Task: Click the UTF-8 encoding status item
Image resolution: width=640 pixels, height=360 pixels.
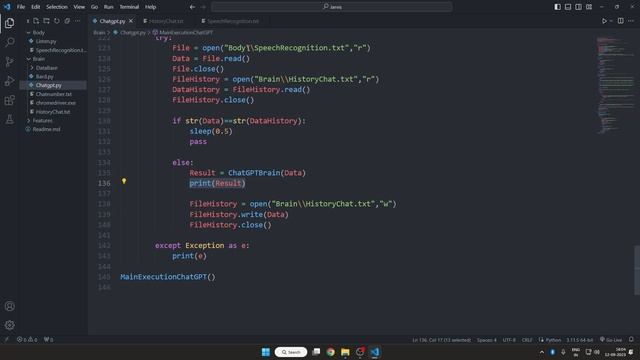Action: (x=509, y=340)
